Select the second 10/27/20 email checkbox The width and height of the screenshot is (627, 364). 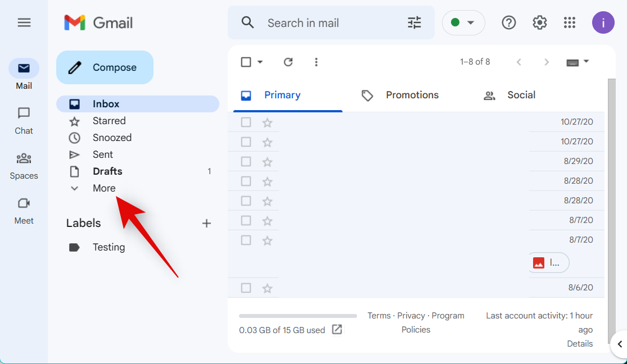(246, 142)
